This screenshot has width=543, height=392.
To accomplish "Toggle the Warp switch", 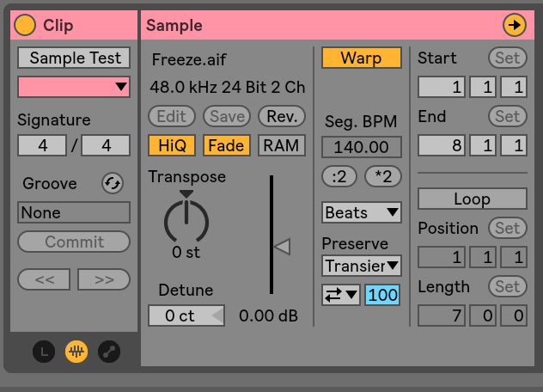I will coord(362,58).
